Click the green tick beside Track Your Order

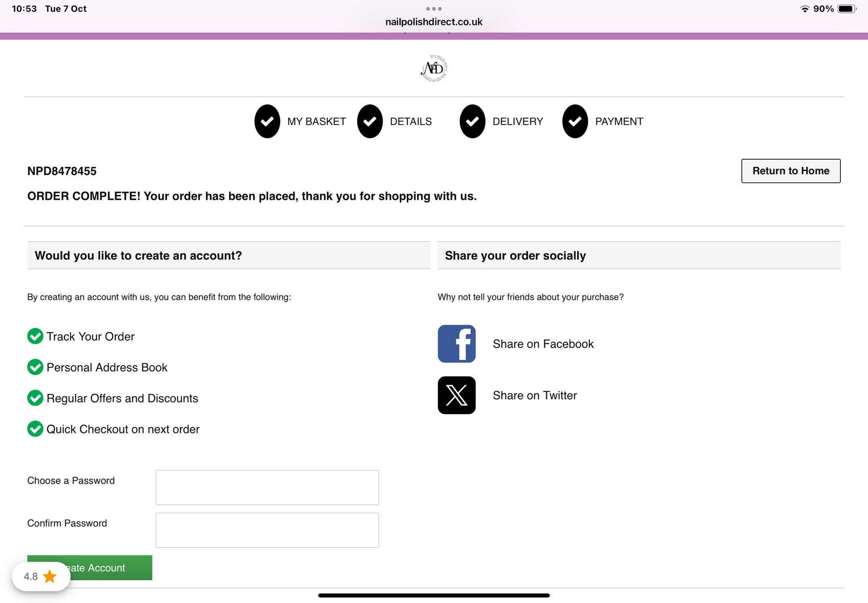(35, 336)
